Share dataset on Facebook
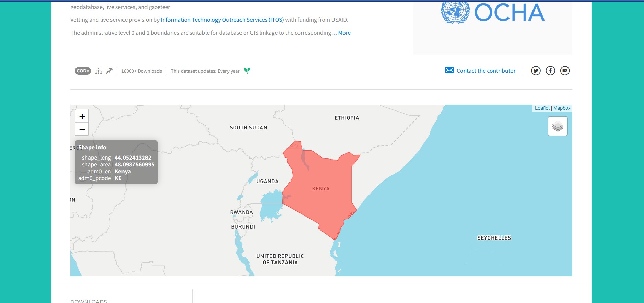This screenshot has width=644, height=303. 550,71
